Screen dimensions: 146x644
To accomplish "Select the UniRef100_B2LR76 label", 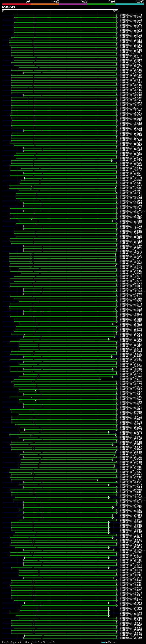I will [x=131, y=55].
